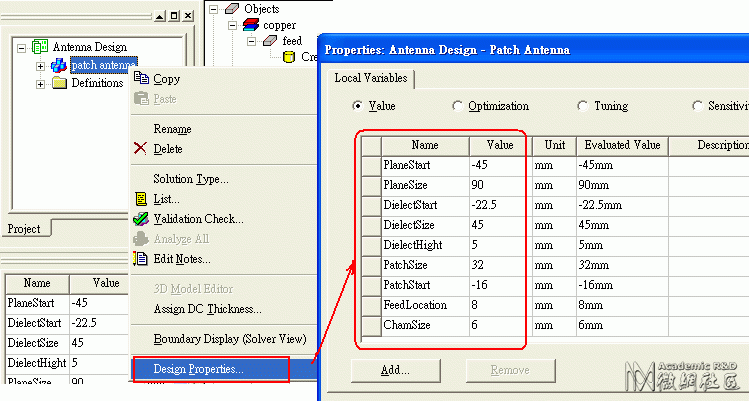Click the project panel up-arrow button
The image size is (749, 401).
pos(160,16)
